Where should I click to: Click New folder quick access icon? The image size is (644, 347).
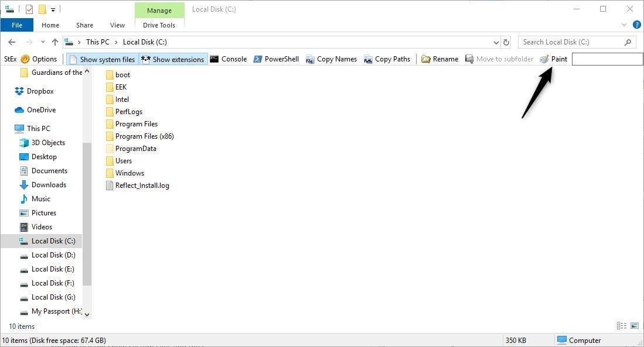click(42, 9)
